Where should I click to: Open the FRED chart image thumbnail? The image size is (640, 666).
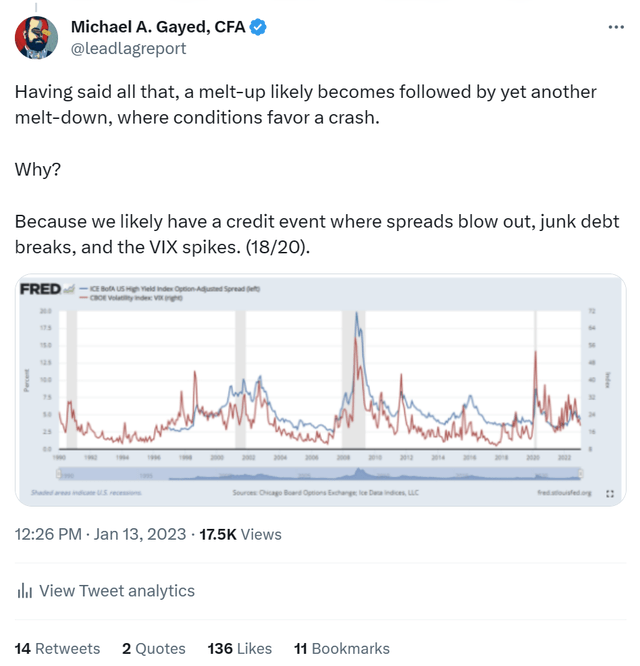pyautogui.click(x=320, y=390)
